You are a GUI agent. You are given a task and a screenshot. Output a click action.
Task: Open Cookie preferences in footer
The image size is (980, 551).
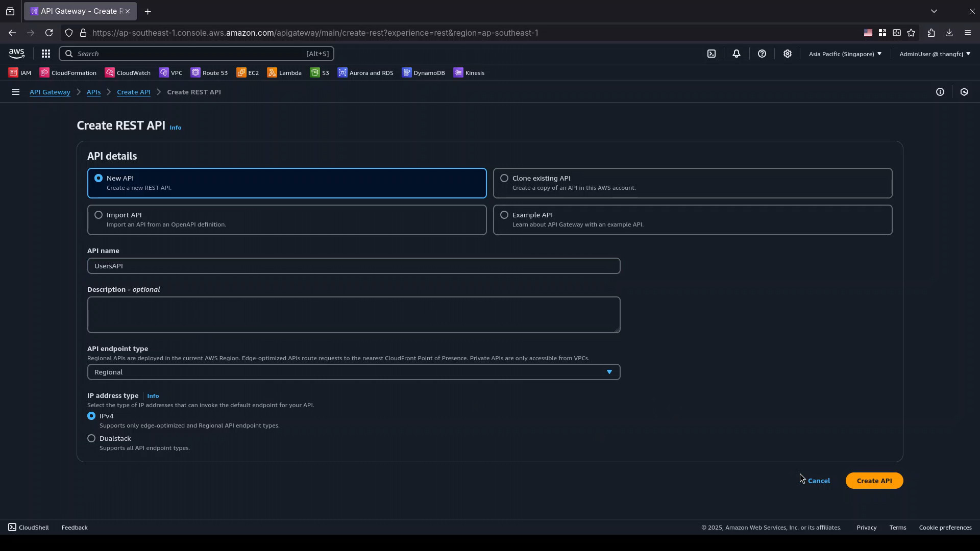pos(945,528)
